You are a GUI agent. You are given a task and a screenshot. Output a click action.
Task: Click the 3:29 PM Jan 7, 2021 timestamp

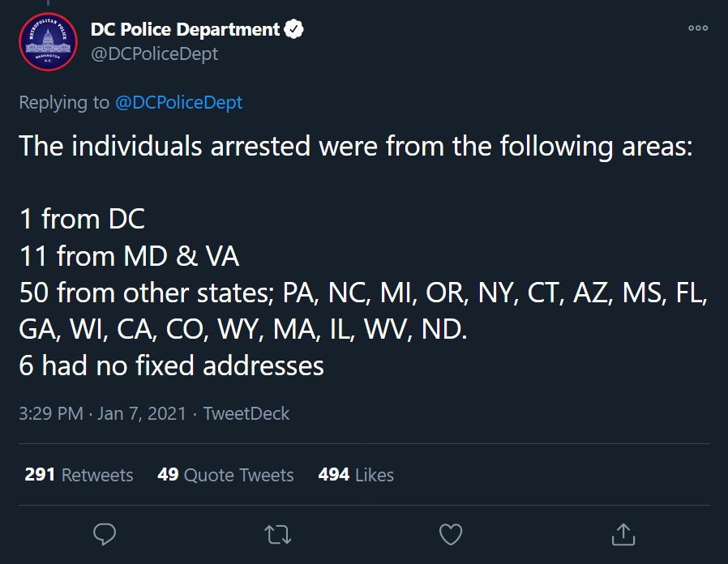click(x=103, y=413)
